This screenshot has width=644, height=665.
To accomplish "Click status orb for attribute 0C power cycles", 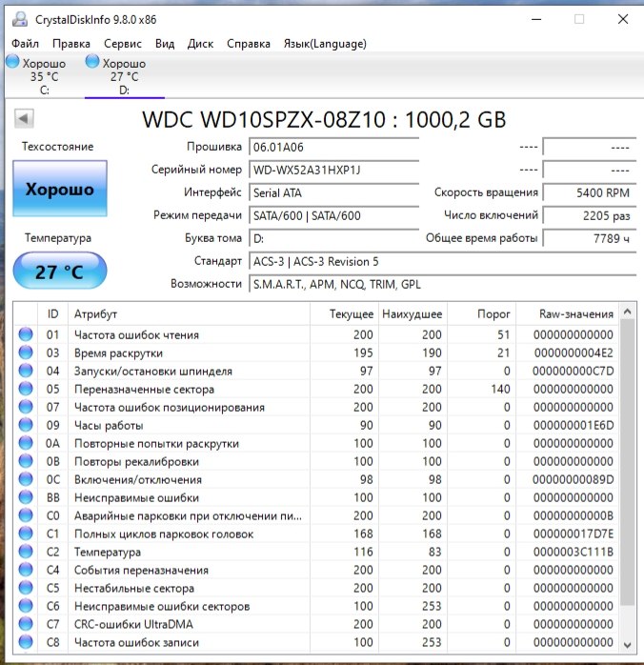I will tap(26, 479).
